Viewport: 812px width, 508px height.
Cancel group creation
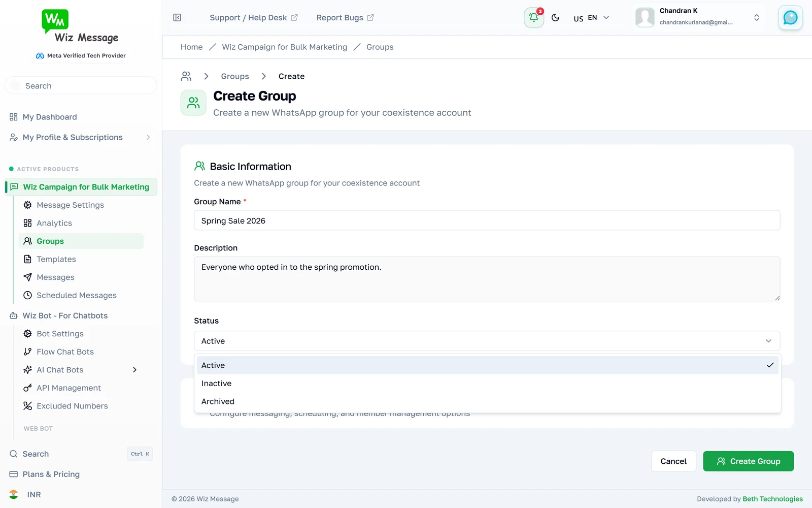tap(673, 461)
